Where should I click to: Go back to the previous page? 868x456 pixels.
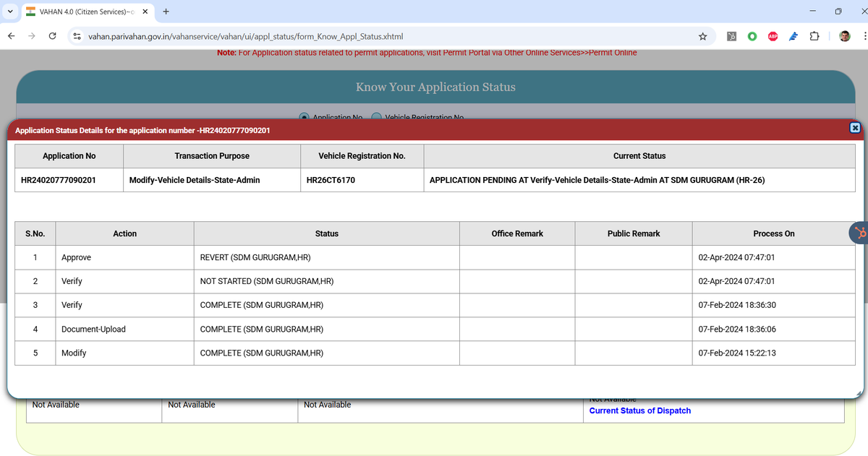(x=11, y=36)
